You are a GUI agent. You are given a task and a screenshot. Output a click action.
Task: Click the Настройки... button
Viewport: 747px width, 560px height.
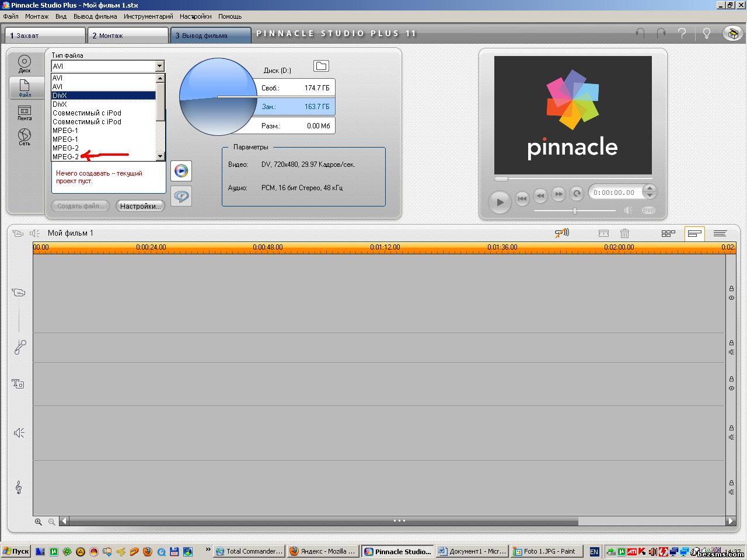[x=140, y=206]
